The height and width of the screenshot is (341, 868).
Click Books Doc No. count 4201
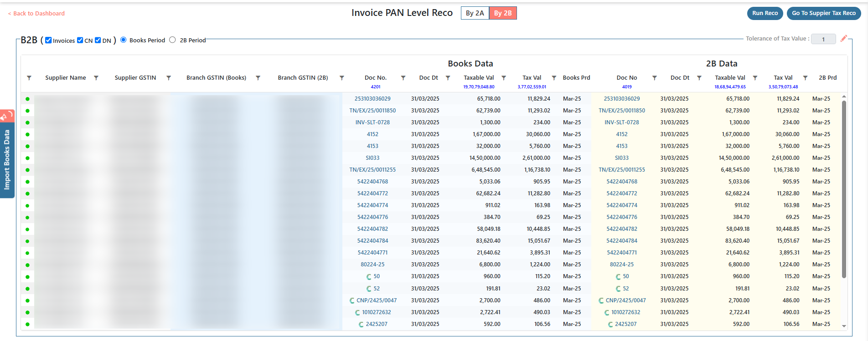(x=376, y=87)
